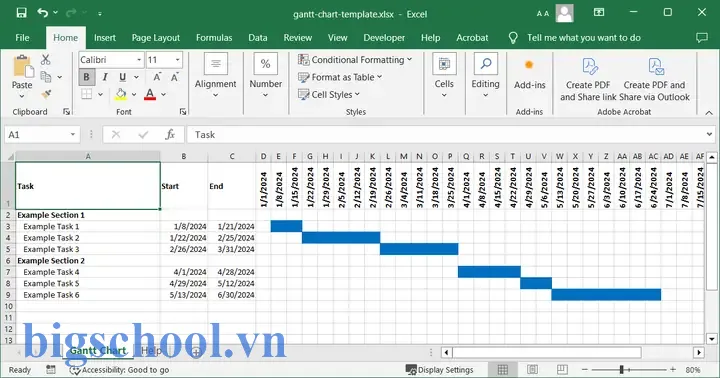Click the Copy icon in Clipboard group
This screenshot has height=378, width=720.
click(x=45, y=77)
